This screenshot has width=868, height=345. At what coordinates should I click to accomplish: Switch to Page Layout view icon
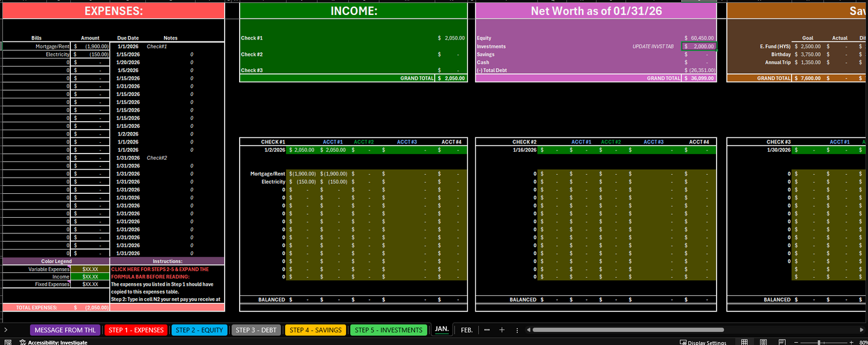click(763, 342)
